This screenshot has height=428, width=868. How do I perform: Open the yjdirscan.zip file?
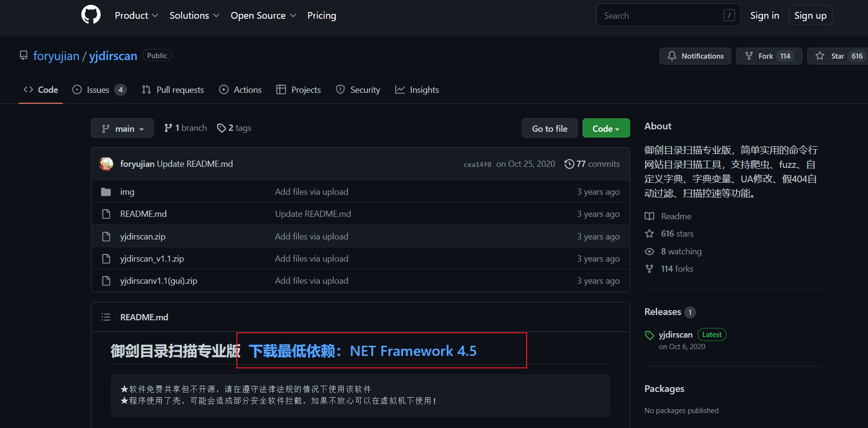[x=143, y=237]
